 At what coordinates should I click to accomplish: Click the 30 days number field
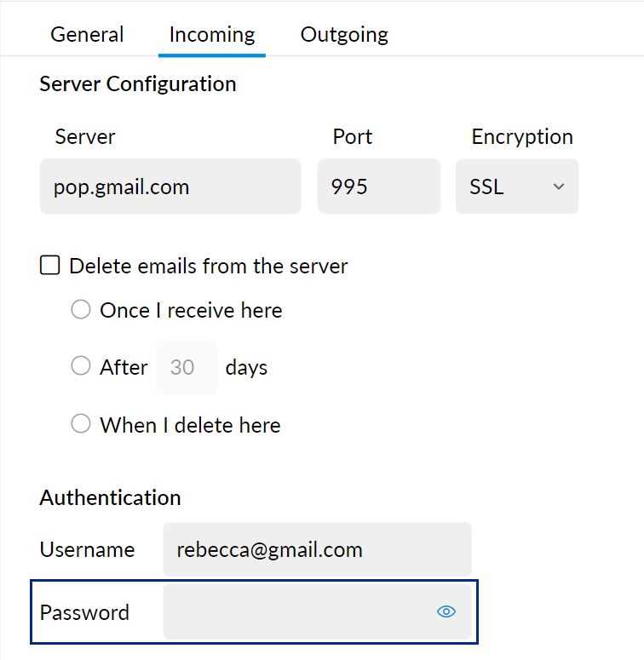[x=186, y=367]
